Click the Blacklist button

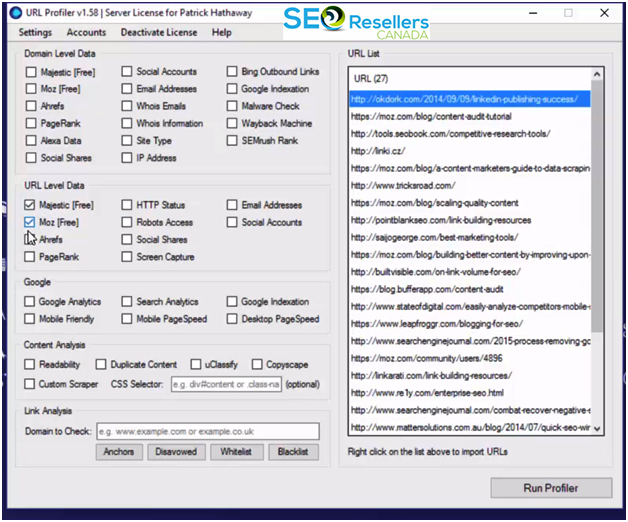[x=293, y=452]
